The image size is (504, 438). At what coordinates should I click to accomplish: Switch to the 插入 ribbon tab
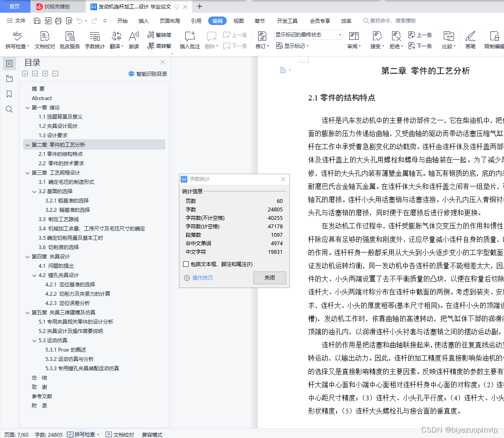pyautogui.click(x=144, y=21)
